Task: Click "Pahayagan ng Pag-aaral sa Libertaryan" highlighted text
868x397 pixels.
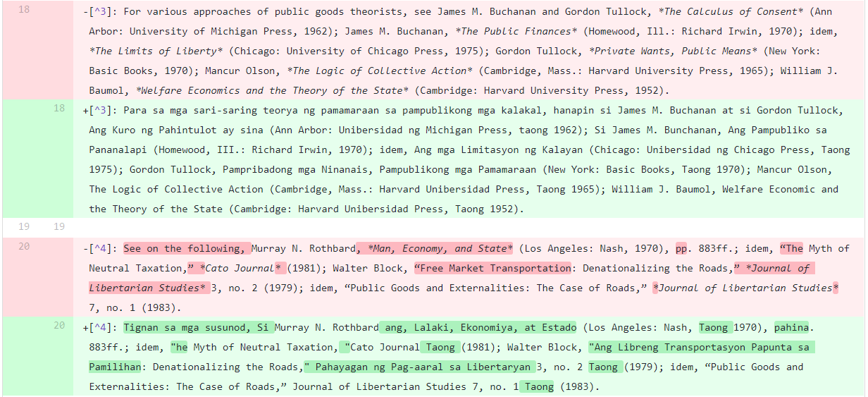Action: pos(423,367)
